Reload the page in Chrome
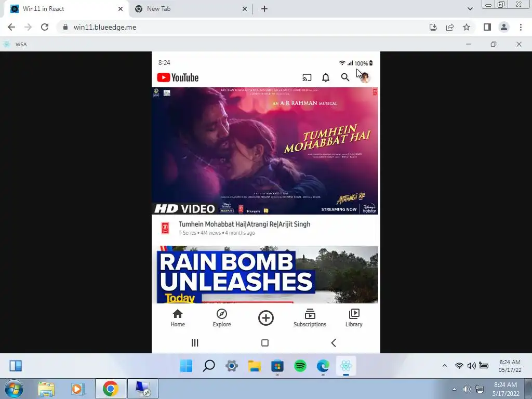Screen dimensions: 532x399 coord(45,27)
